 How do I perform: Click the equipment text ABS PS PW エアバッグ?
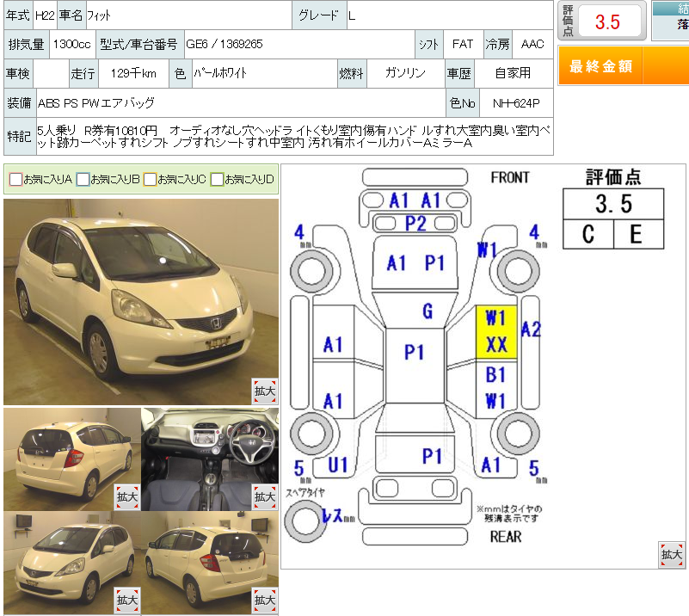click(96, 103)
